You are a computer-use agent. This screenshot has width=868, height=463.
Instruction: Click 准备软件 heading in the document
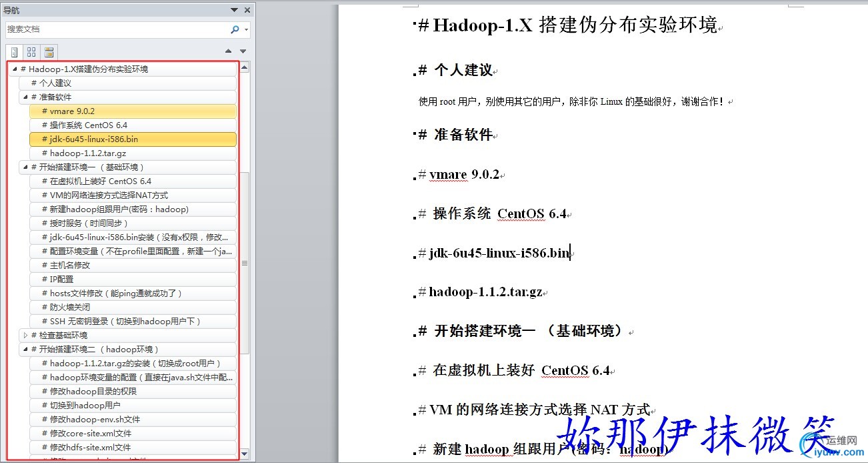coord(455,135)
